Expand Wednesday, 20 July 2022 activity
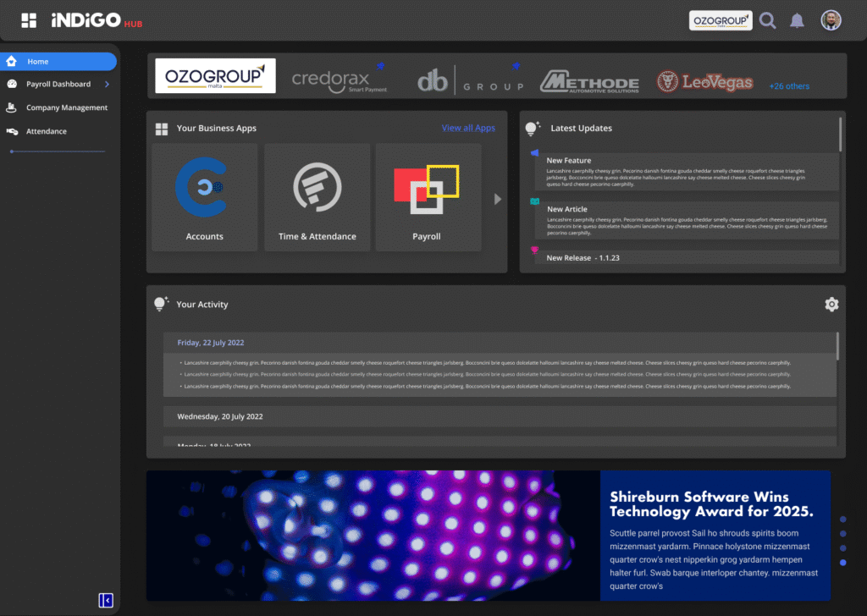Screen dimensions: 867x616 500,416
